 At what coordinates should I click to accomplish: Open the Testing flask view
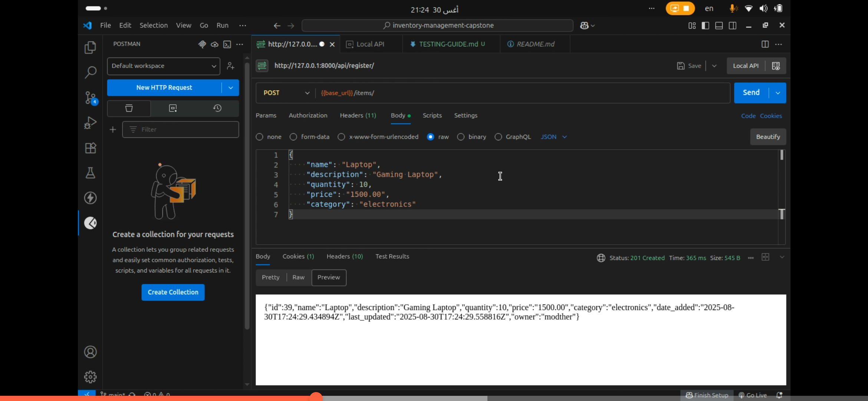(91, 173)
